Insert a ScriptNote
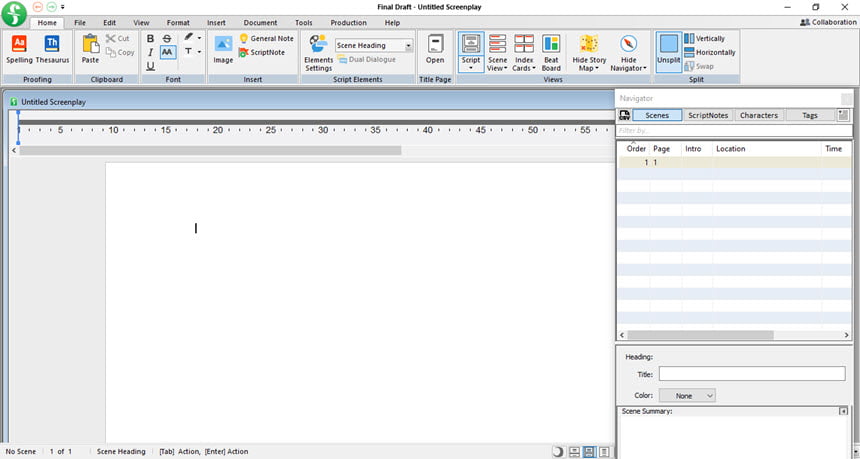The image size is (860, 459). point(262,53)
